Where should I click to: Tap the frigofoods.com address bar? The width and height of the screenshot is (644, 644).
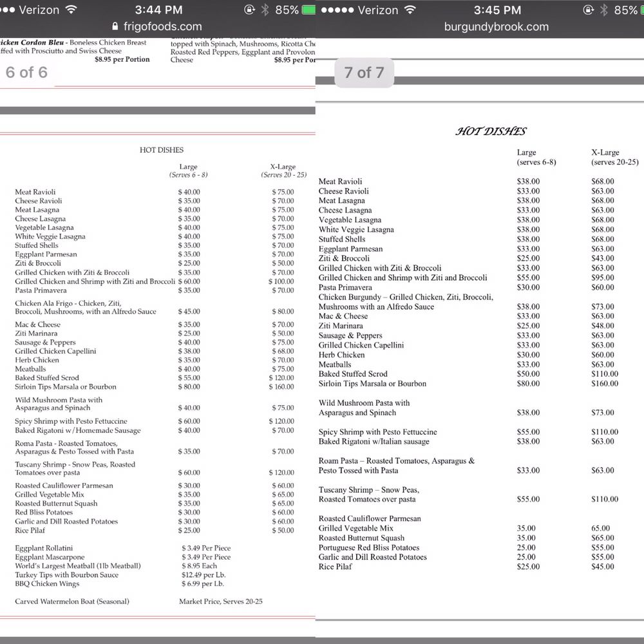tap(162, 27)
